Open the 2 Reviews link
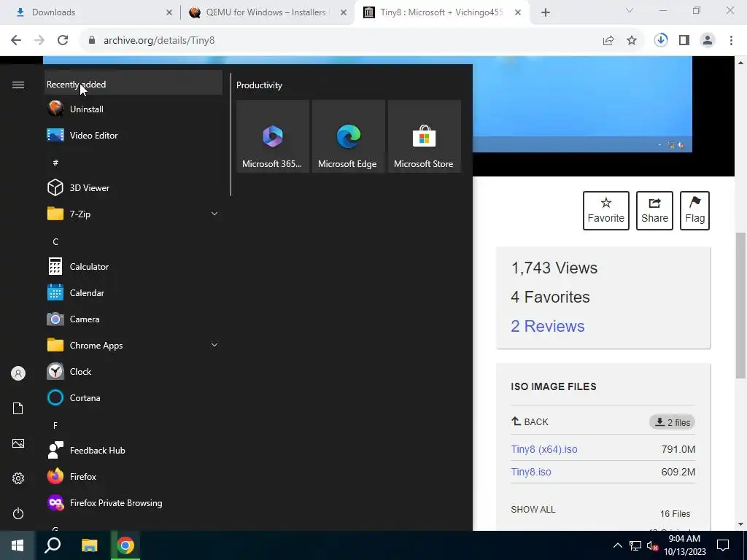The width and height of the screenshot is (747, 560). tap(547, 326)
